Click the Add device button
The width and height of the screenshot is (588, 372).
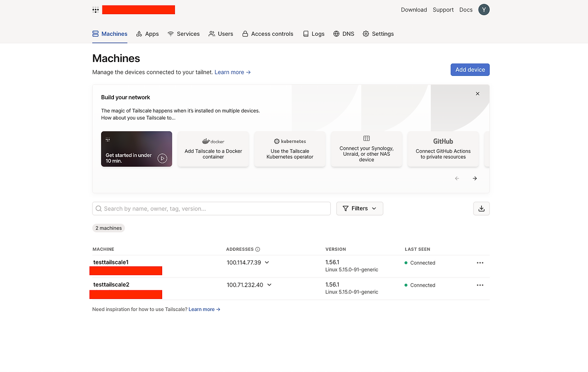point(470,69)
